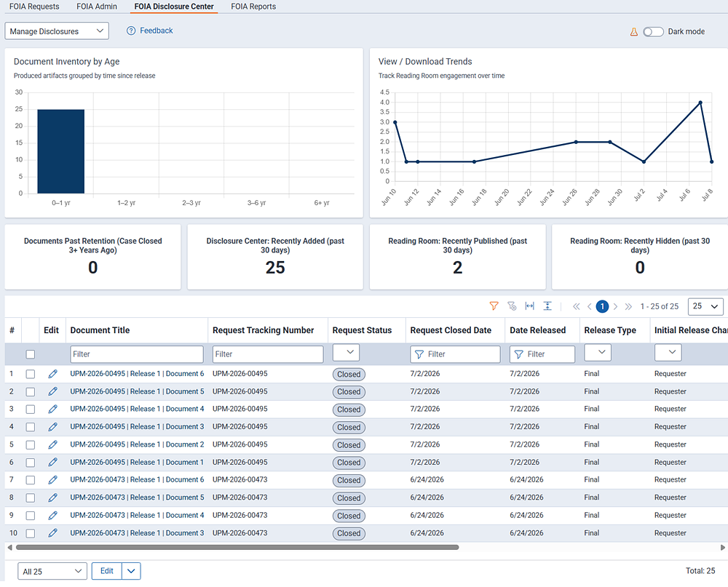Select the FOIA Disclosure Center tab
The width and height of the screenshot is (728, 587).
click(x=174, y=7)
